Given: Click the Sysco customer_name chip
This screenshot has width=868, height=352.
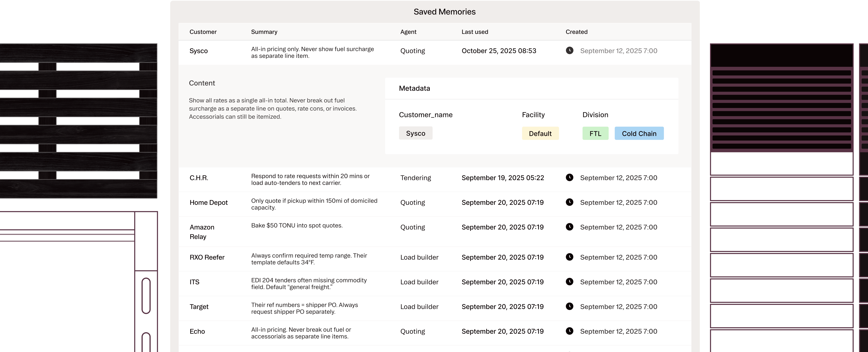Looking at the screenshot, I should pyautogui.click(x=415, y=133).
